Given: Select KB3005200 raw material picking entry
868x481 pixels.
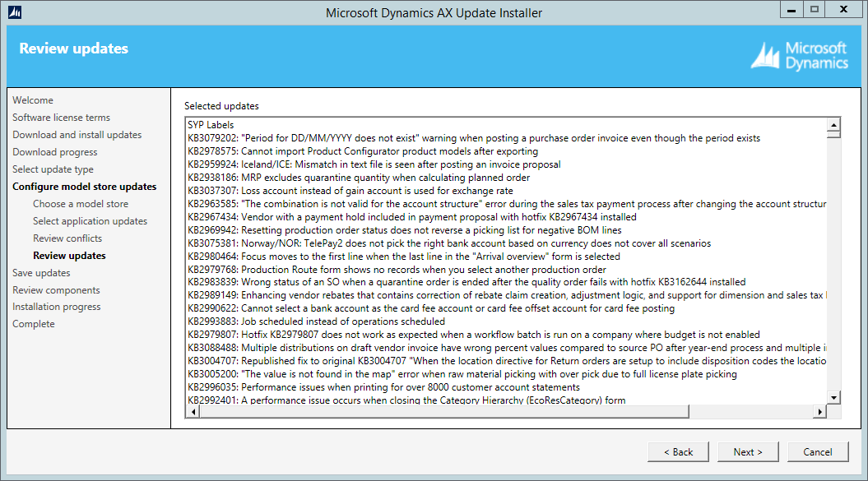Looking at the screenshot, I should 462,374.
